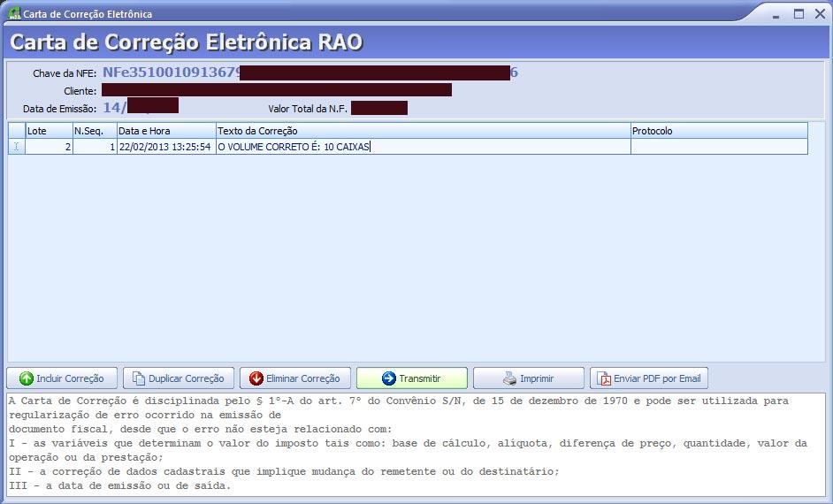Send PDF via Enviar PDF por Email
The width and height of the screenshot is (833, 504).
click(649, 378)
